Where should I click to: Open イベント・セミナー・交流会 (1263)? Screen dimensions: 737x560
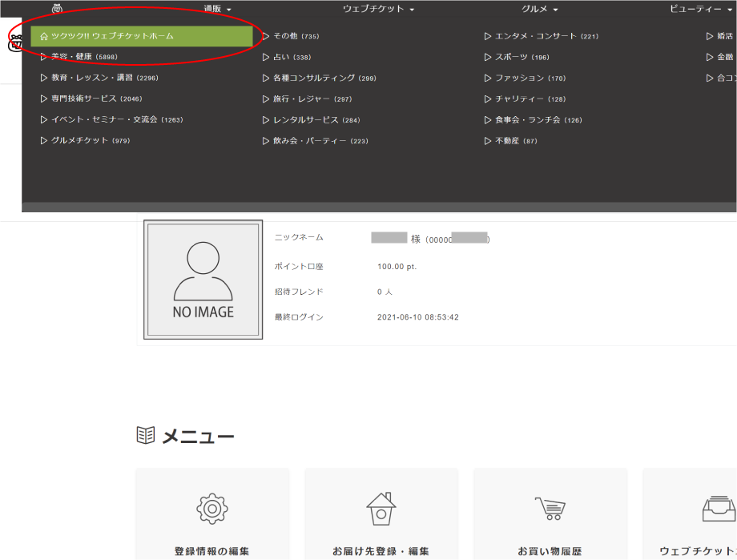coord(112,119)
